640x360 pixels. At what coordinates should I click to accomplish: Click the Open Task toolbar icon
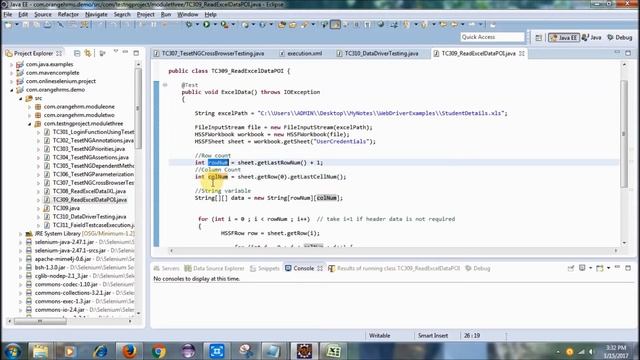(x=293, y=25)
